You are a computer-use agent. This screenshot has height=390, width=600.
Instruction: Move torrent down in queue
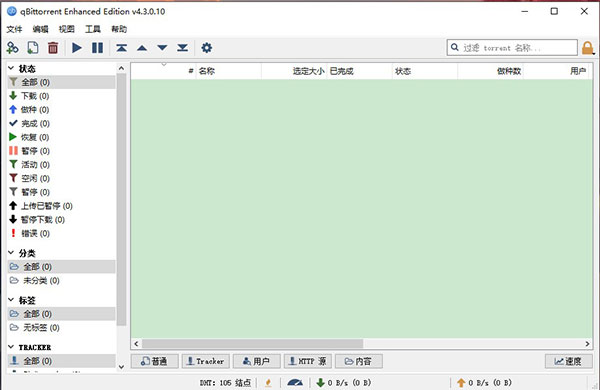click(x=162, y=48)
